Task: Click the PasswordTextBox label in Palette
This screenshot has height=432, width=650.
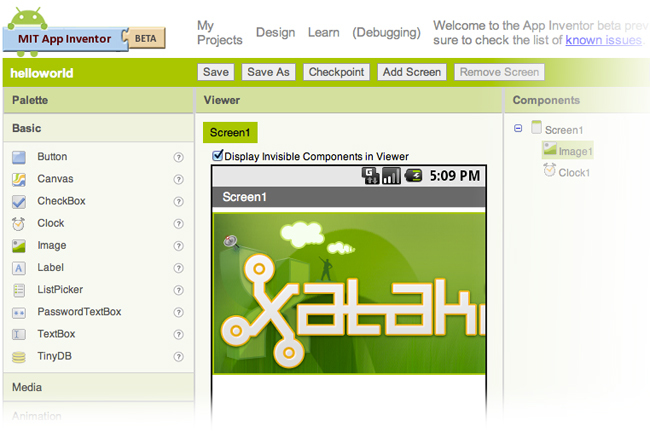Action: point(79,312)
